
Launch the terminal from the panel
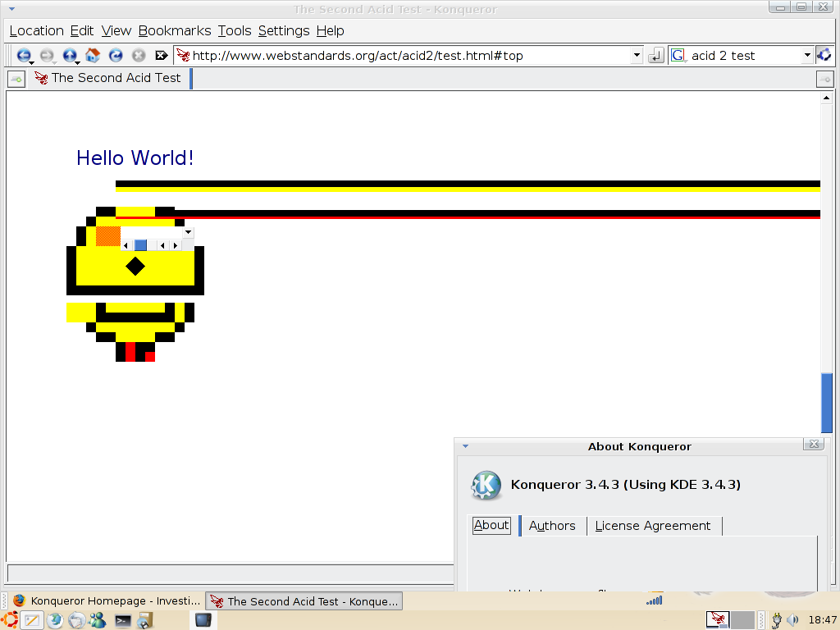(x=123, y=621)
